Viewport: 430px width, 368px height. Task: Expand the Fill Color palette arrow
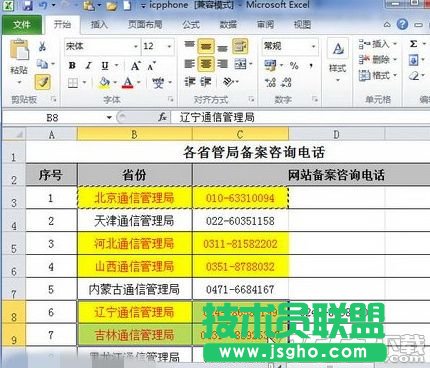pyautogui.click(x=115, y=82)
